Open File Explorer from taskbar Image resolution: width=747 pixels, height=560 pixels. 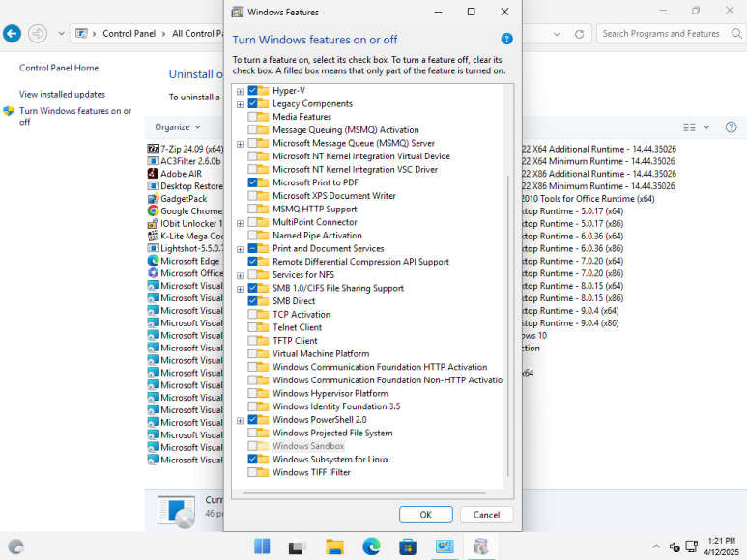(x=334, y=547)
